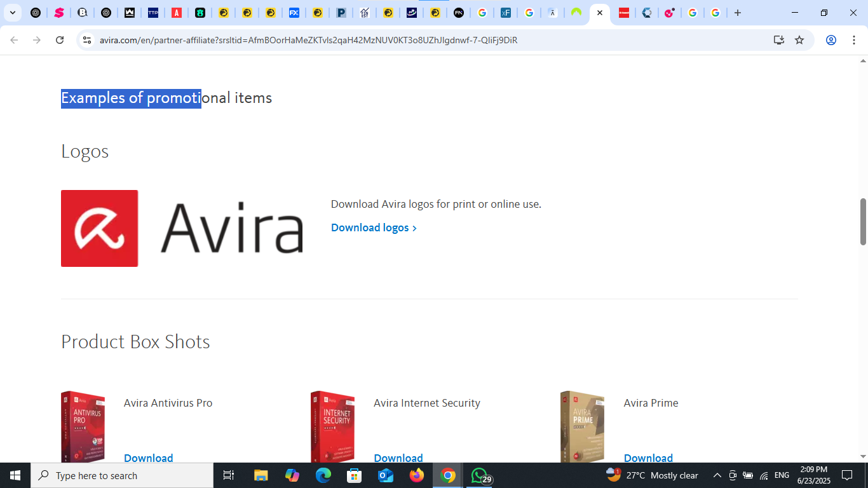Image resolution: width=868 pixels, height=488 pixels.
Task: Click the battery icon in system tray
Action: coord(748,475)
